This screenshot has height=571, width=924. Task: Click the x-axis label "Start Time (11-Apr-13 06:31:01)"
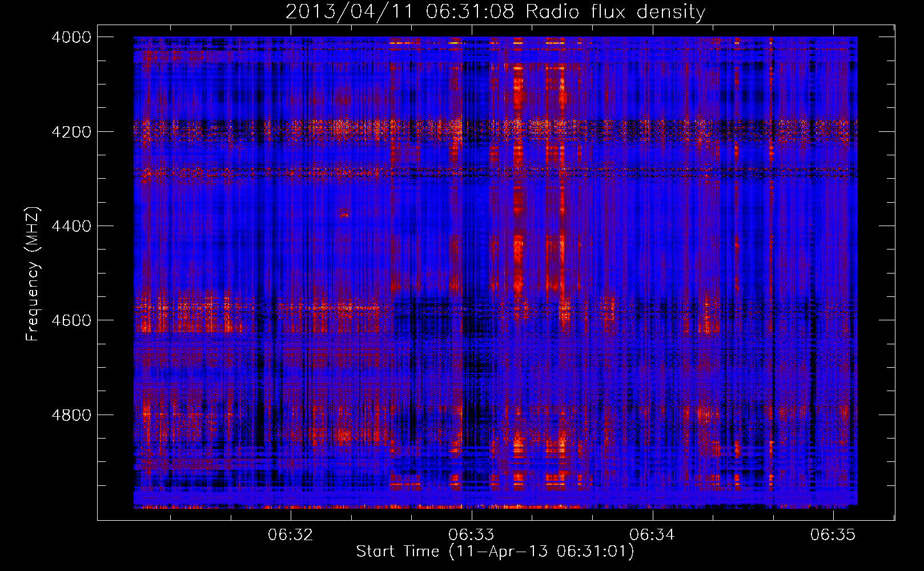[495, 552]
